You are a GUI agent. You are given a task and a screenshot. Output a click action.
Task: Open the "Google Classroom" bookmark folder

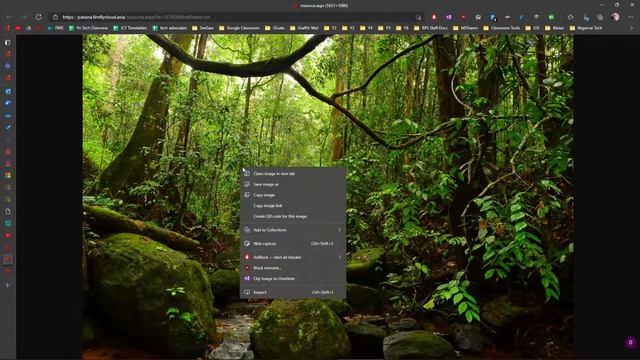pos(239,28)
